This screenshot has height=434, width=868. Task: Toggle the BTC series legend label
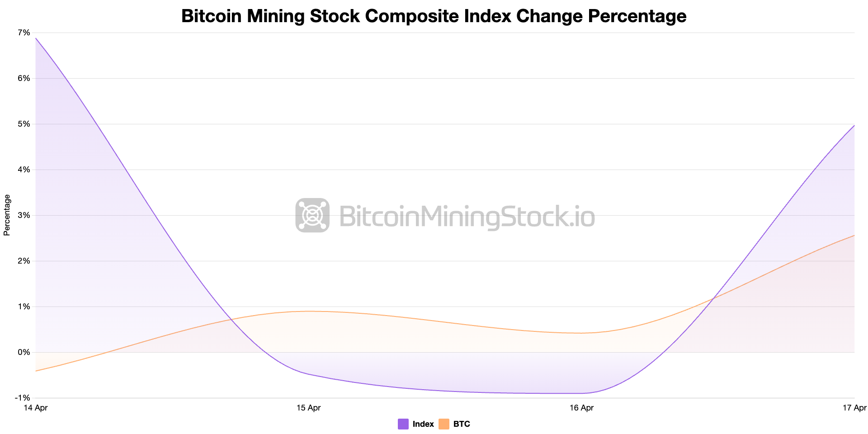click(462, 424)
